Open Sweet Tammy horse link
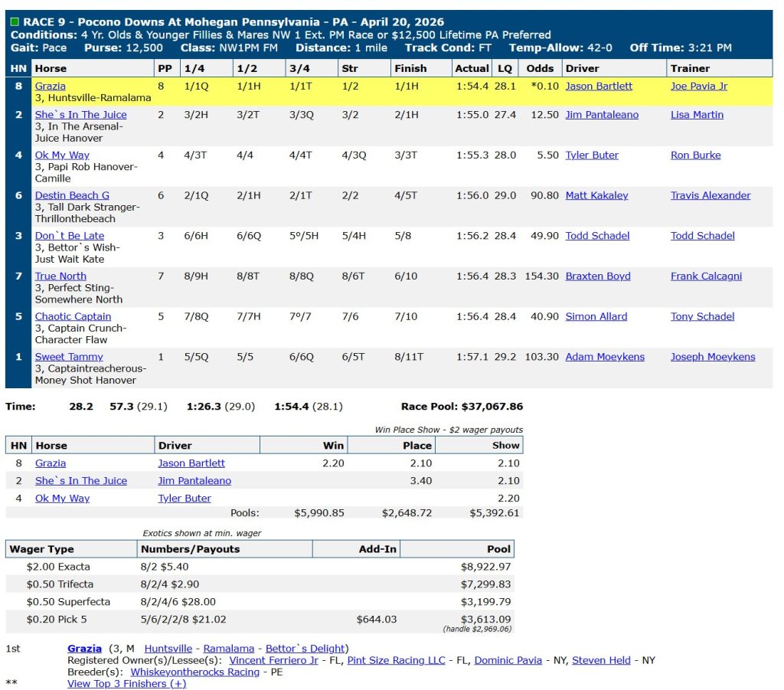 pyautogui.click(x=69, y=357)
